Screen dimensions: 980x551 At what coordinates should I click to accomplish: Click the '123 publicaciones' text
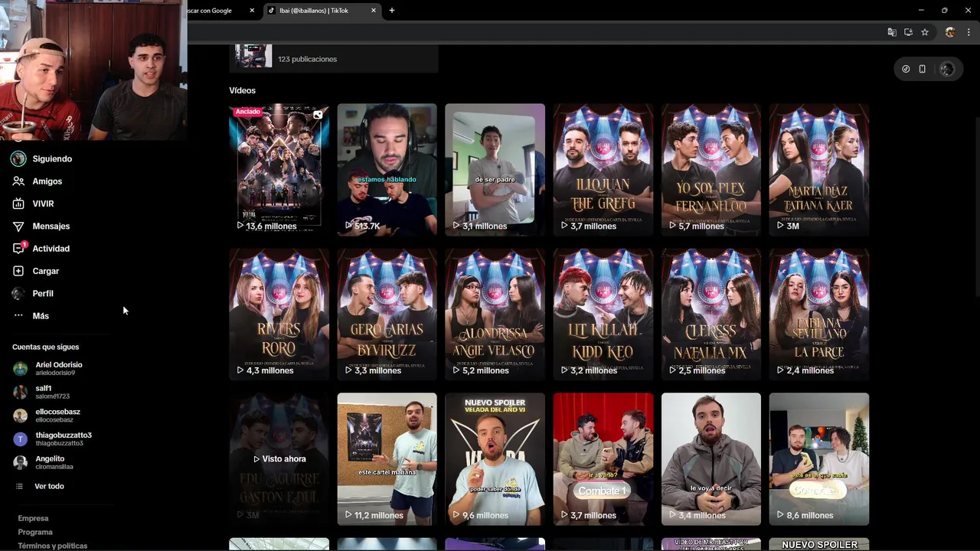(307, 59)
